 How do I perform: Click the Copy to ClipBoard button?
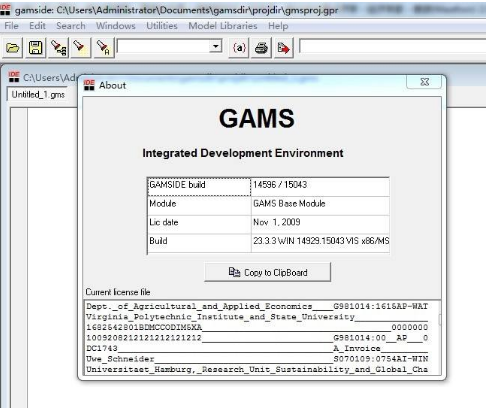click(268, 272)
